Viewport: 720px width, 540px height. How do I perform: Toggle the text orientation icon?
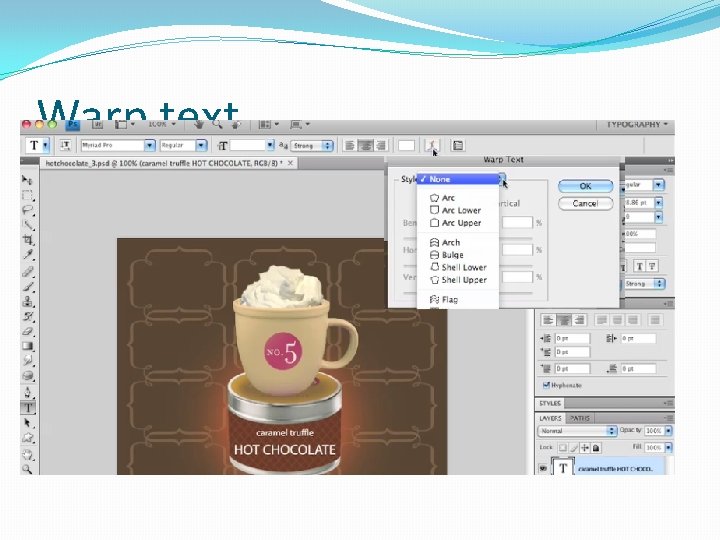[x=65, y=146]
